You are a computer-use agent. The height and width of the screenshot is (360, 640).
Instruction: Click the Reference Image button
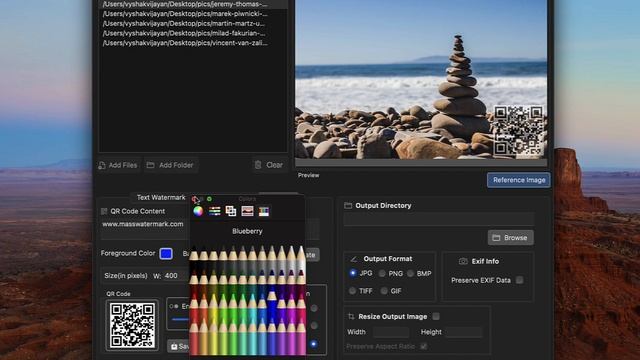[519, 180]
